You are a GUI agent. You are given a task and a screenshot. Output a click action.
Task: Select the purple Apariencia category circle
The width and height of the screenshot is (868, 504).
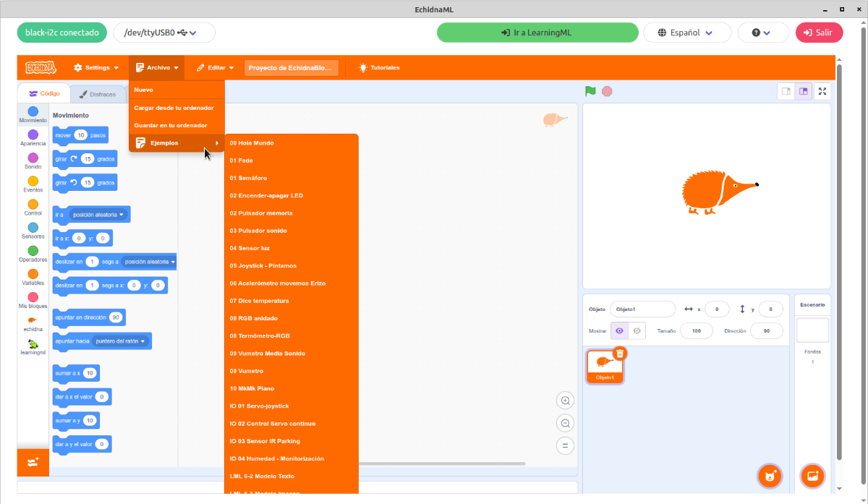click(x=33, y=134)
